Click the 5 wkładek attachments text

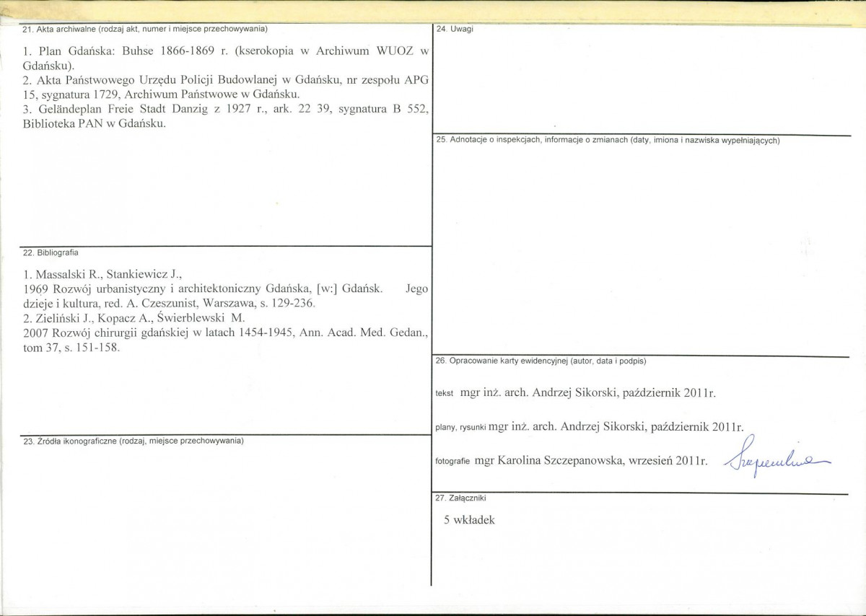pos(470,520)
